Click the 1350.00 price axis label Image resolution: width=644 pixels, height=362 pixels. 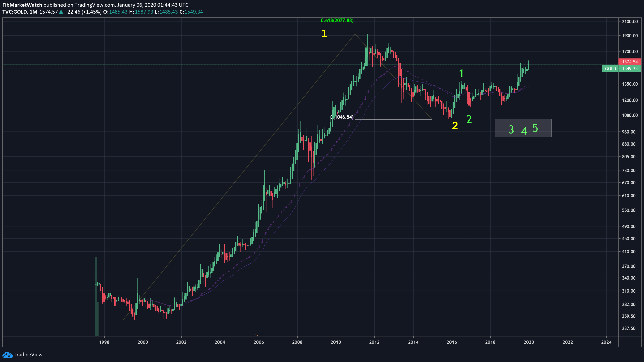click(630, 84)
